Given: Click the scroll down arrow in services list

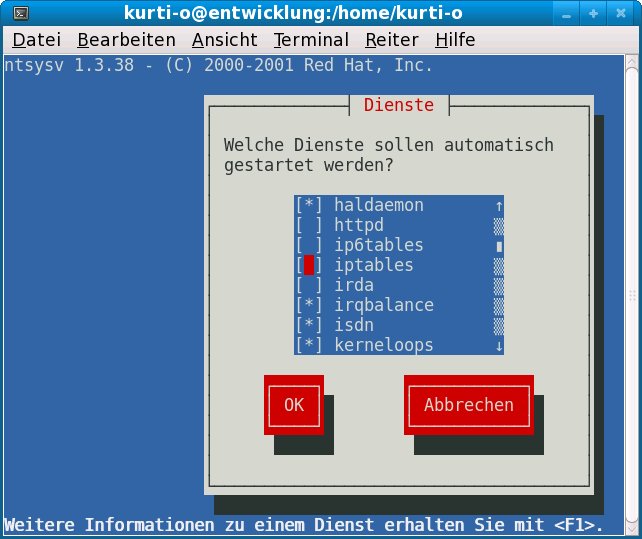Looking at the screenshot, I should coord(499,345).
